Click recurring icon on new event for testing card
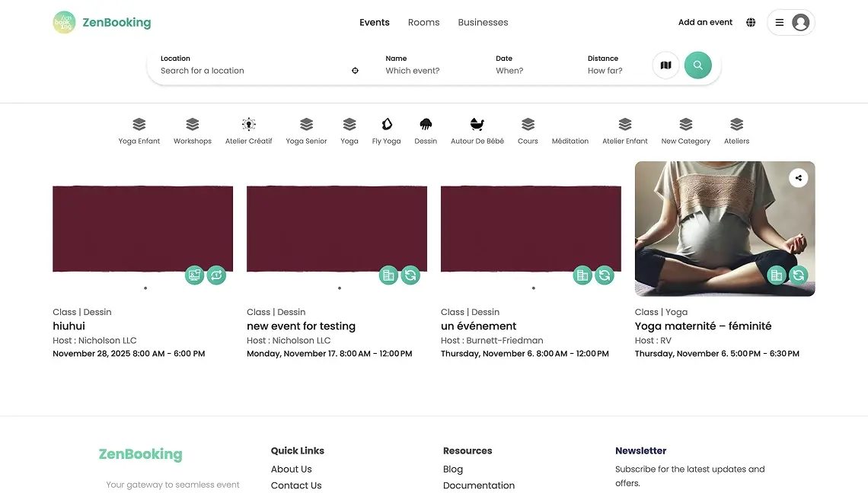 [x=410, y=275]
